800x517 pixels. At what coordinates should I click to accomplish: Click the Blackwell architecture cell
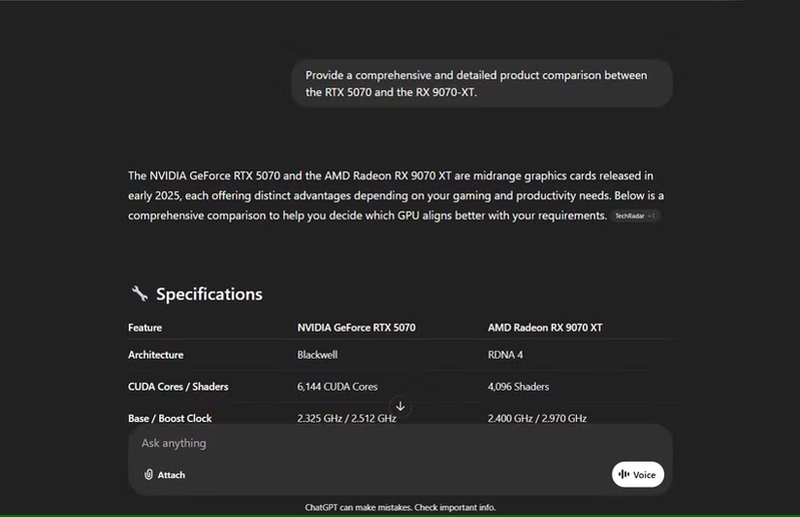(317, 355)
